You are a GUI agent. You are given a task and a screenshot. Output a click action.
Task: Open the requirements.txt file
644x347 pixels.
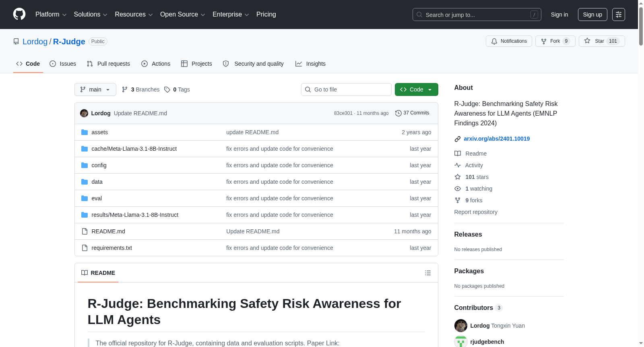112,248
